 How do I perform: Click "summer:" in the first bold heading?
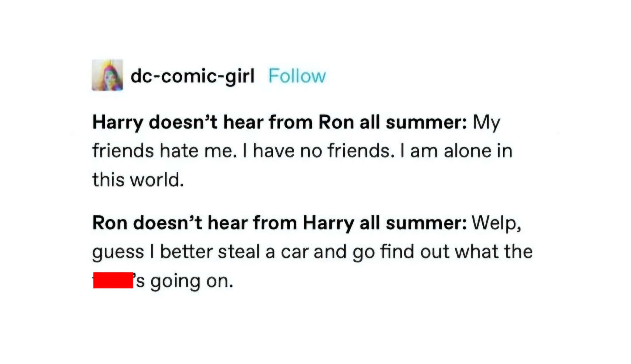(426, 123)
